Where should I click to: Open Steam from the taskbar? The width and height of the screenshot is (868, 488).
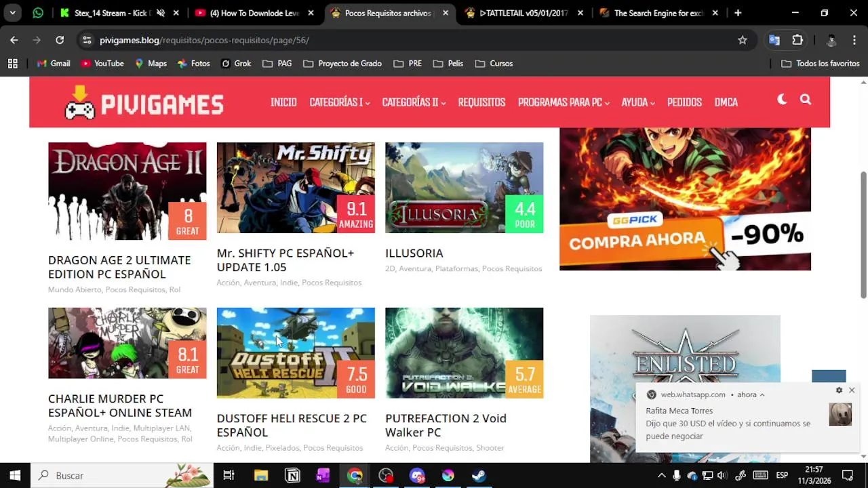click(479, 475)
